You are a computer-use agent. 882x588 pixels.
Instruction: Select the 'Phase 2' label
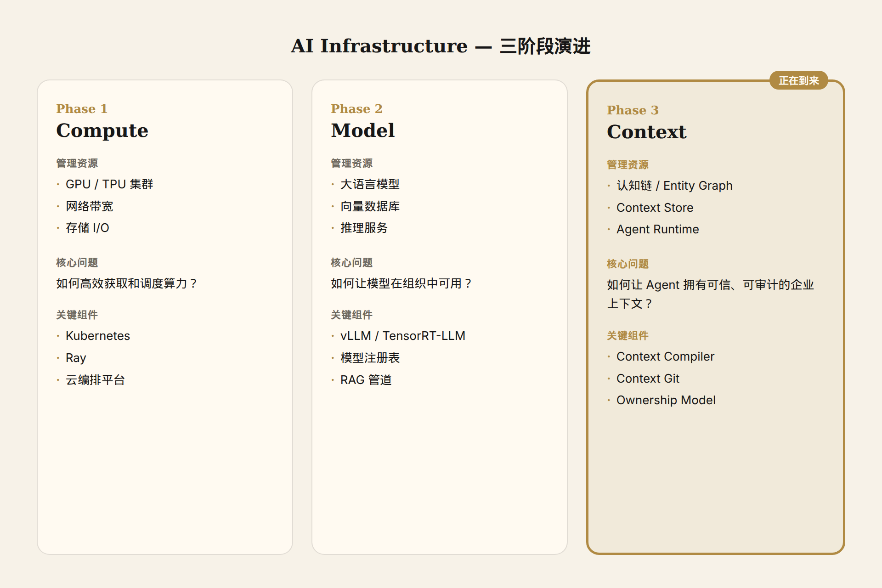click(356, 109)
